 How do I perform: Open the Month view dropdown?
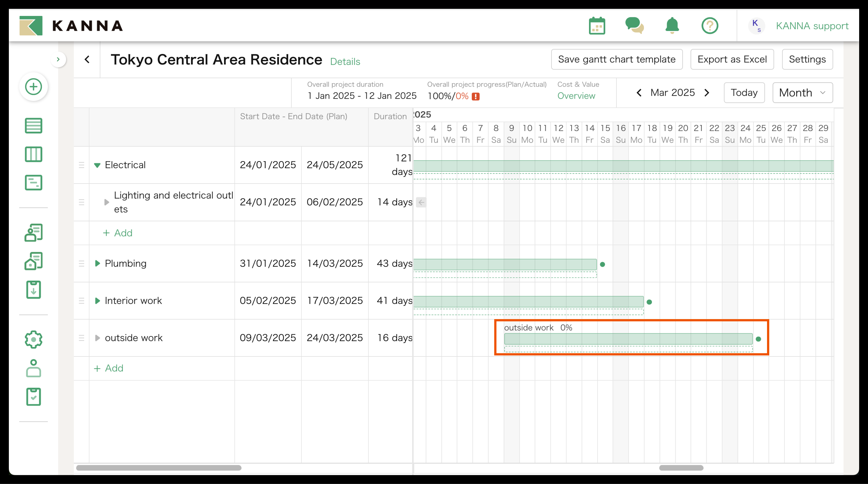[x=802, y=93]
